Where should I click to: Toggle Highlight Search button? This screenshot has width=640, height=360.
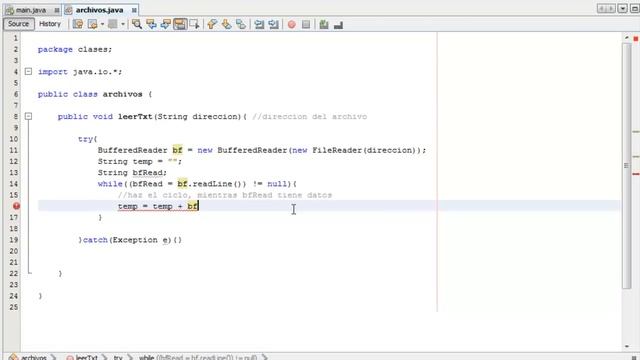pos(180,24)
